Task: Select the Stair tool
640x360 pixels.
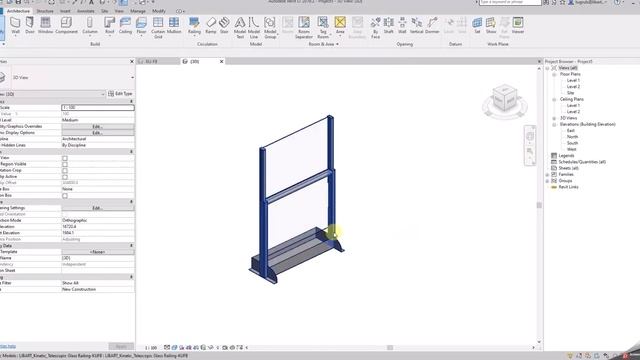Action: 224,25
